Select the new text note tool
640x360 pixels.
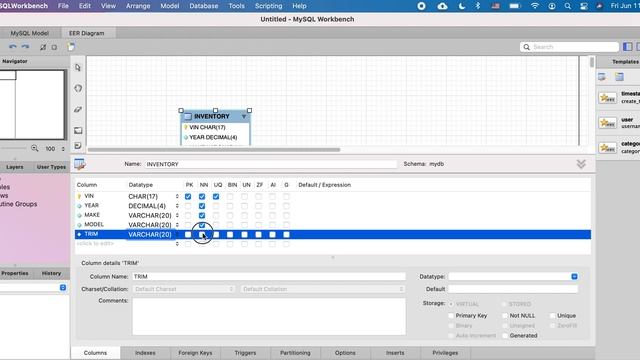click(78, 146)
